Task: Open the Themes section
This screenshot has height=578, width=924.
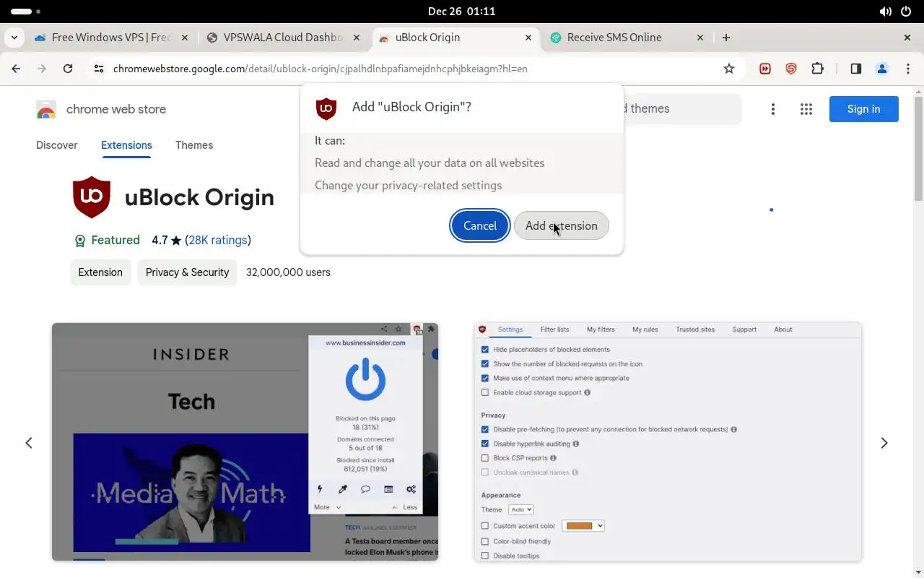Action: pos(194,145)
